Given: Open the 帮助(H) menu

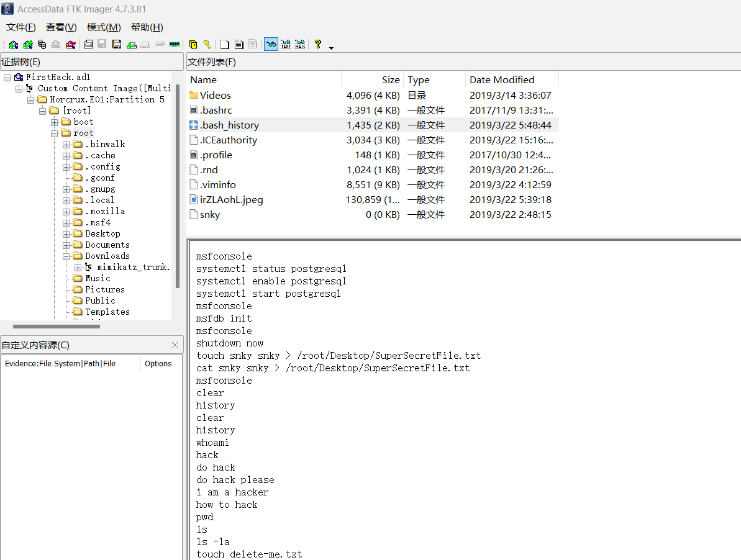Looking at the screenshot, I should point(147,27).
